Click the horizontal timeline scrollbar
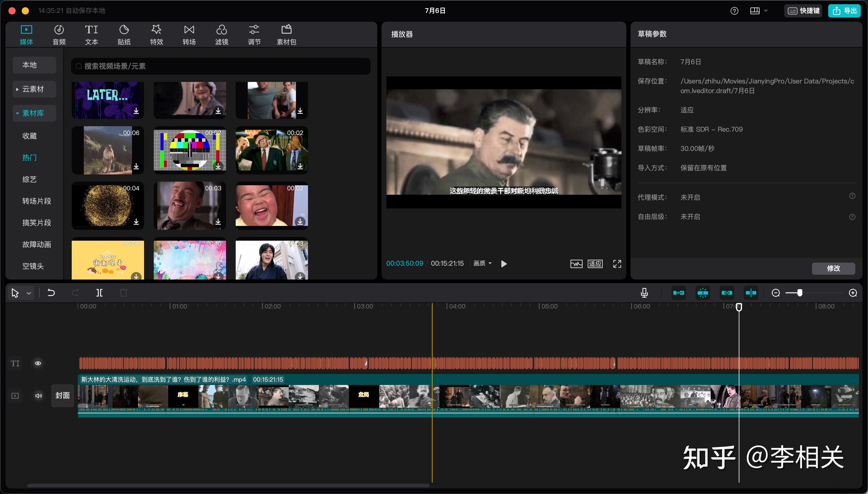This screenshot has height=494, width=868. [x=228, y=486]
